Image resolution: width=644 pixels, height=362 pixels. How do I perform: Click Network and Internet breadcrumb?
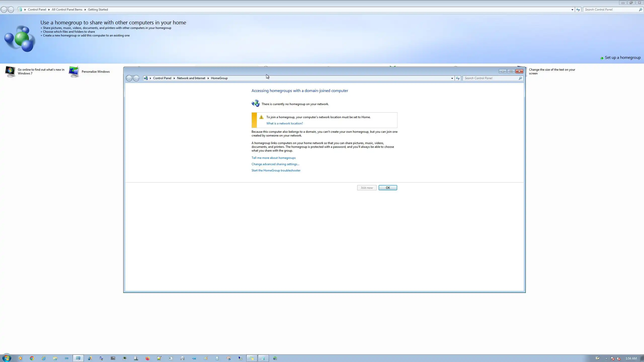coord(191,78)
